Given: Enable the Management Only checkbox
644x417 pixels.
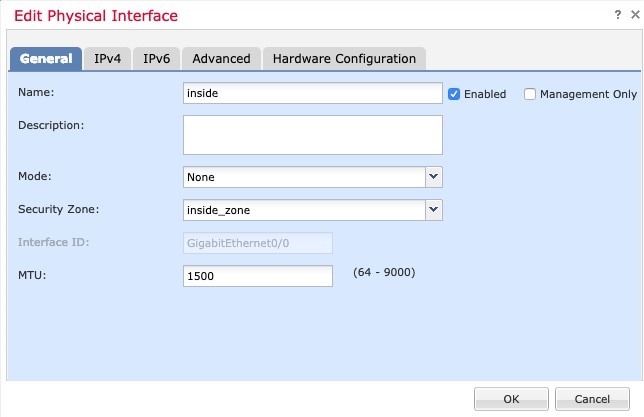Looking at the screenshot, I should (530, 94).
